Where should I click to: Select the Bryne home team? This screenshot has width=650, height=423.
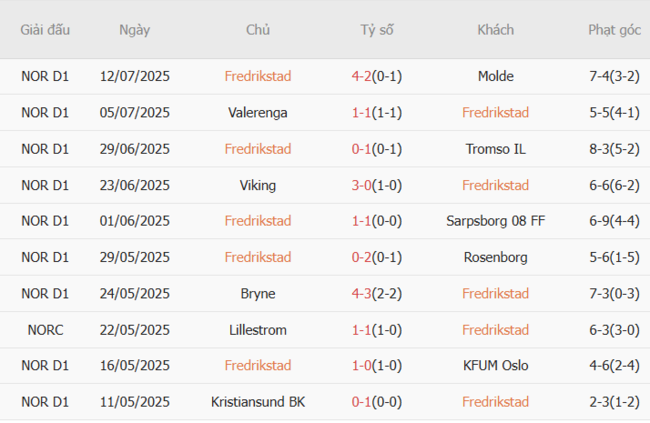(x=258, y=294)
